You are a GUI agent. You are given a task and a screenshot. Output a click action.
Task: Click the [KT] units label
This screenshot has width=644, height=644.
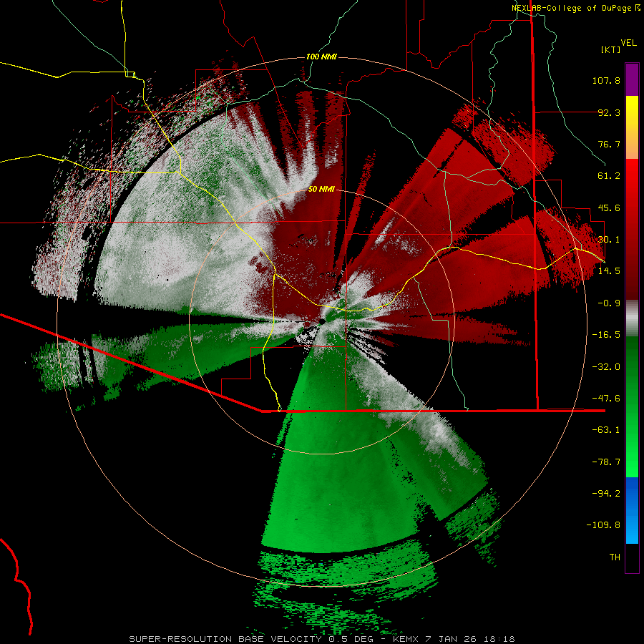pyautogui.click(x=610, y=49)
